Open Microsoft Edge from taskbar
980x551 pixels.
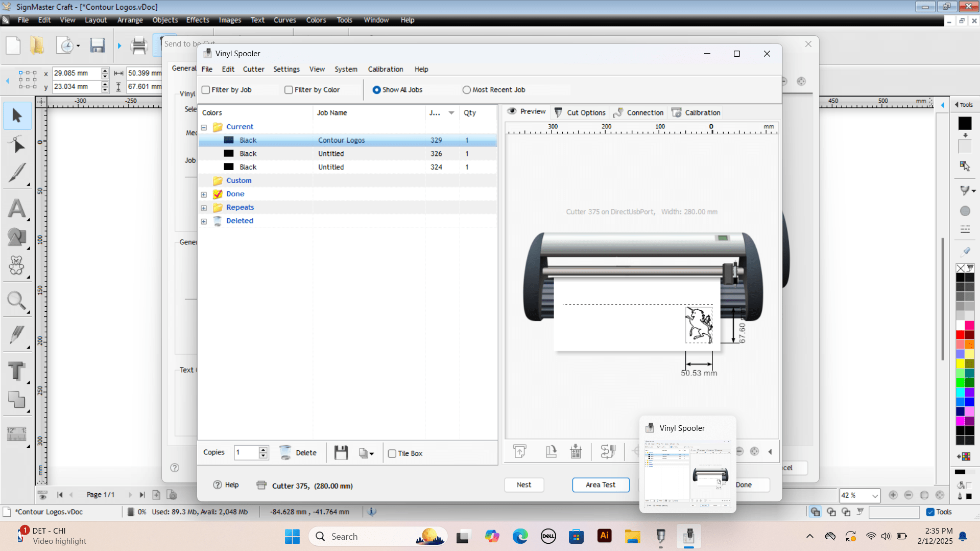coord(520,536)
